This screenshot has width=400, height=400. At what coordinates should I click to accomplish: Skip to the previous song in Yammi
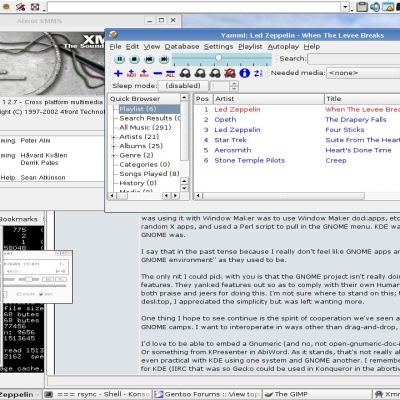149,59
